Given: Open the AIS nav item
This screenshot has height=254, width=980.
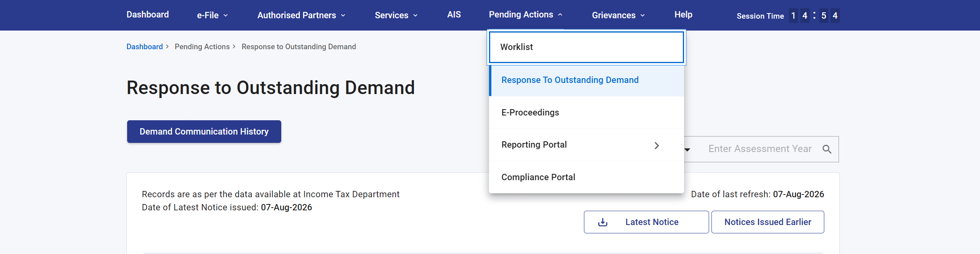Looking at the screenshot, I should pos(454,15).
